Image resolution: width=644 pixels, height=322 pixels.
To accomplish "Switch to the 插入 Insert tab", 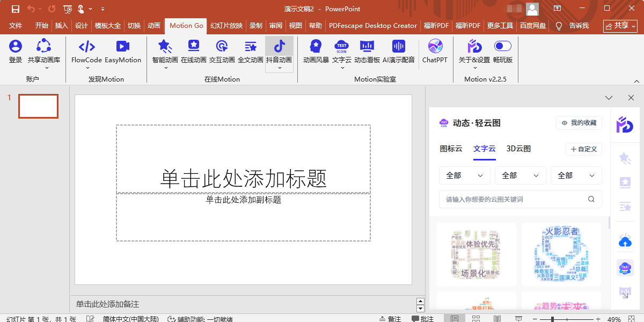I will (62, 25).
